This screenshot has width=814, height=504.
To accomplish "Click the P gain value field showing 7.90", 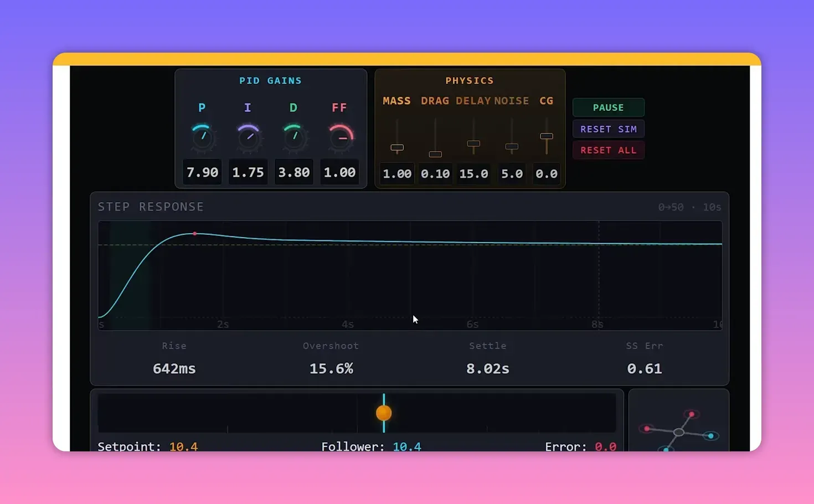I will (202, 172).
